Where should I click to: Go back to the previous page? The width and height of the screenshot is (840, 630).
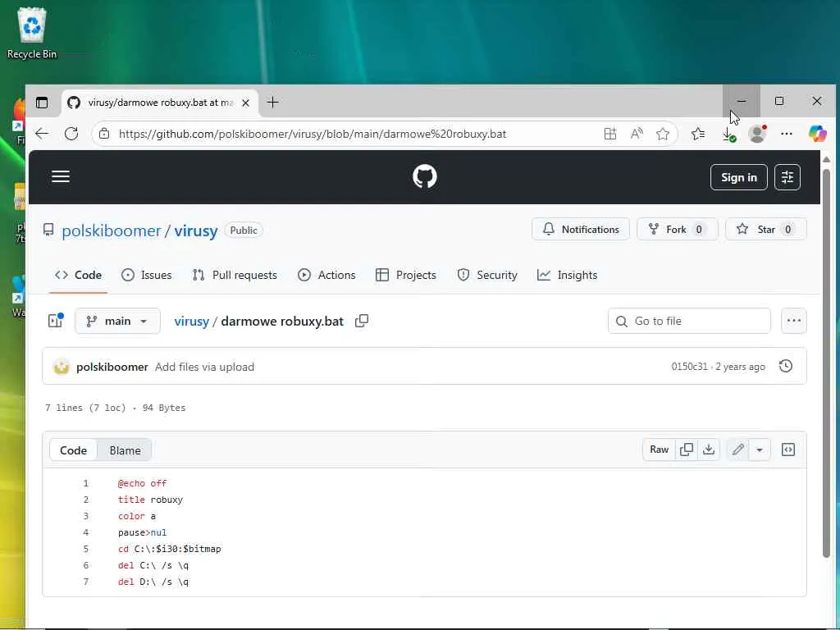(x=42, y=134)
